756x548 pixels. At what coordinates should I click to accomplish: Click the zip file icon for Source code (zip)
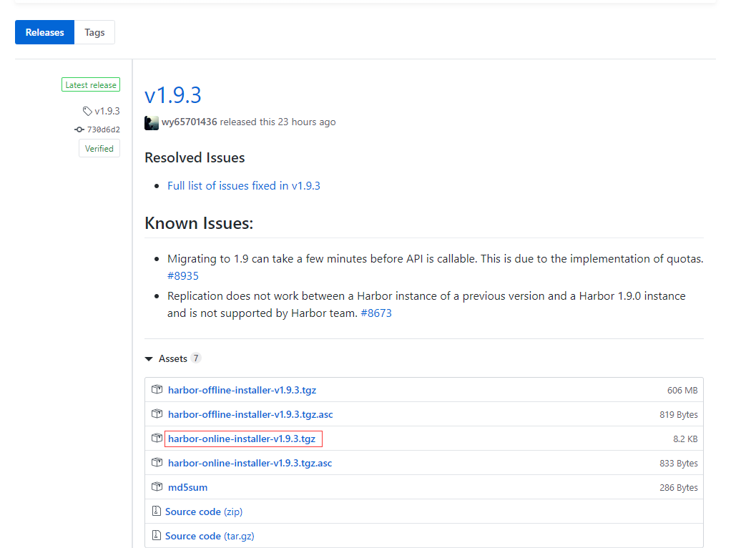coord(156,512)
